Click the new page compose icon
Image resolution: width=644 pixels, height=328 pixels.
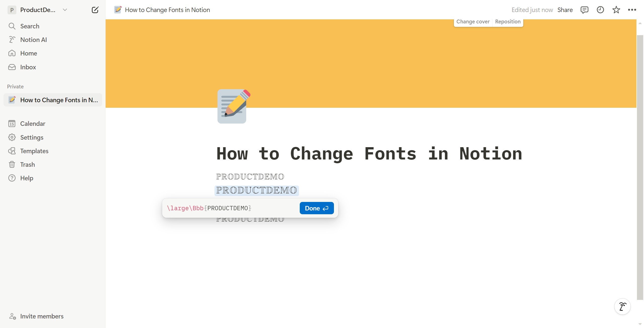pos(95,10)
